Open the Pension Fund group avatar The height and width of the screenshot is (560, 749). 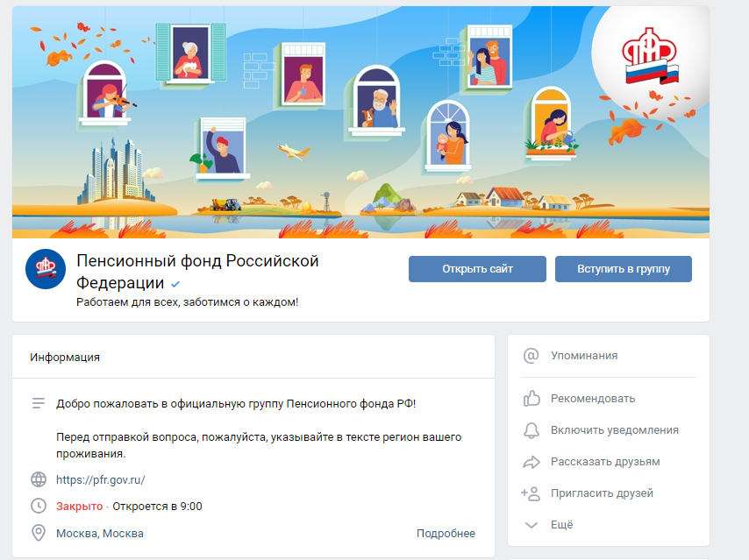(x=46, y=269)
